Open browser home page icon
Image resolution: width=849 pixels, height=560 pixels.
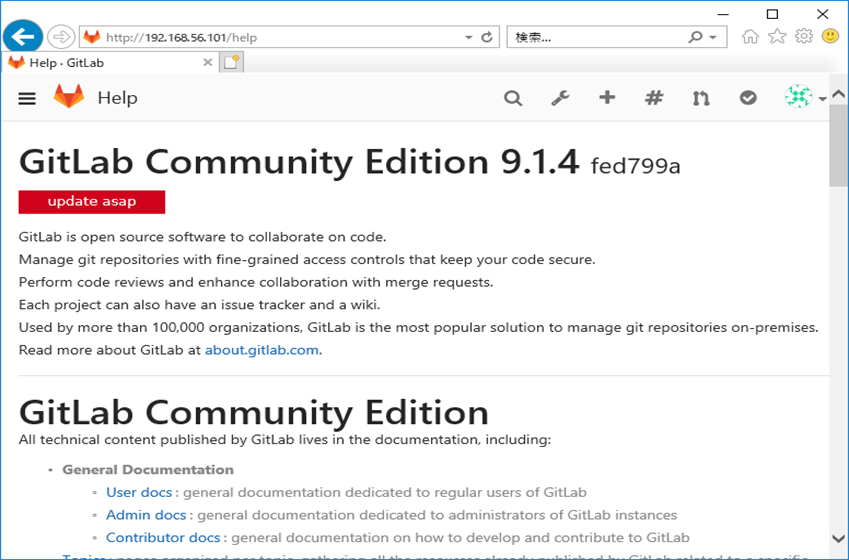pyautogui.click(x=750, y=36)
